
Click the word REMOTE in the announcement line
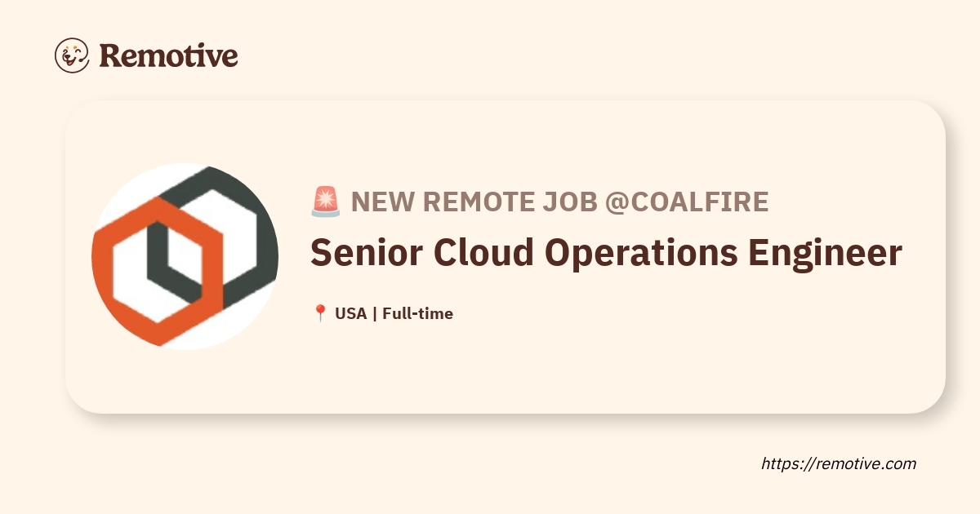[474, 202]
